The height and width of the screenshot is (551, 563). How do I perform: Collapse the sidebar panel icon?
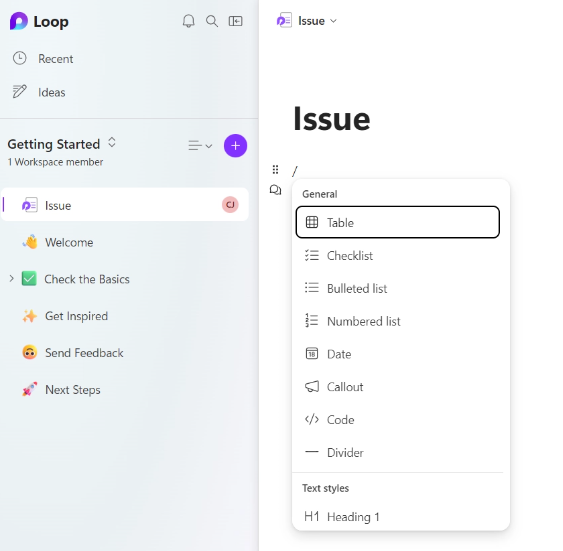click(x=236, y=21)
